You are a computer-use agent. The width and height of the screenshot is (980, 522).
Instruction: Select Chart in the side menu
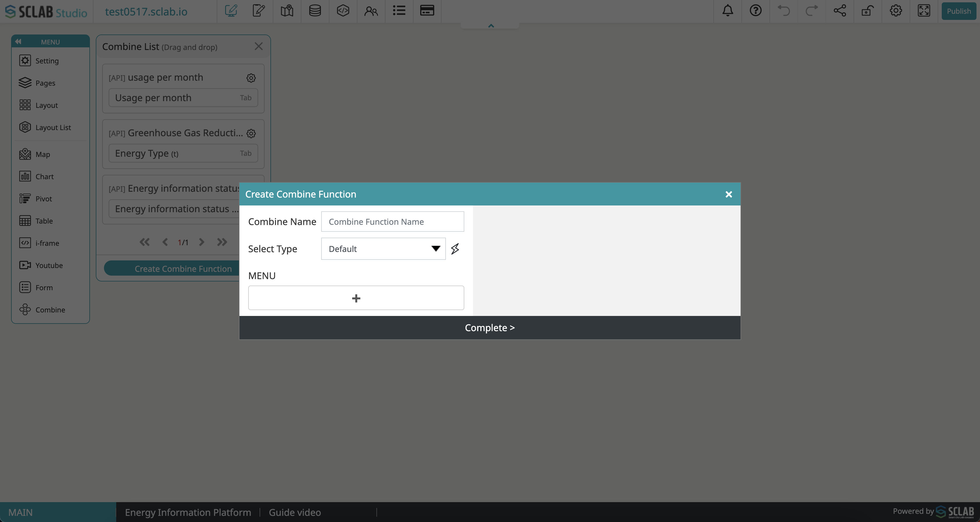(50, 177)
